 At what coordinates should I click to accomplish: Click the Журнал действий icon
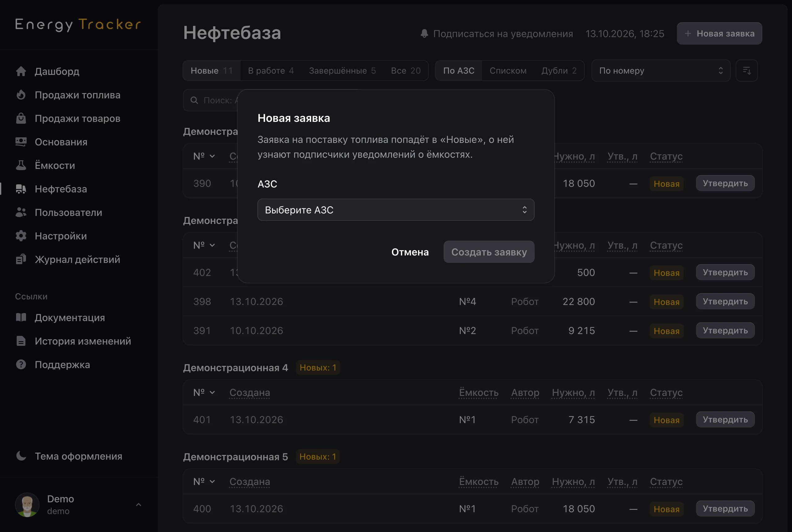21,259
